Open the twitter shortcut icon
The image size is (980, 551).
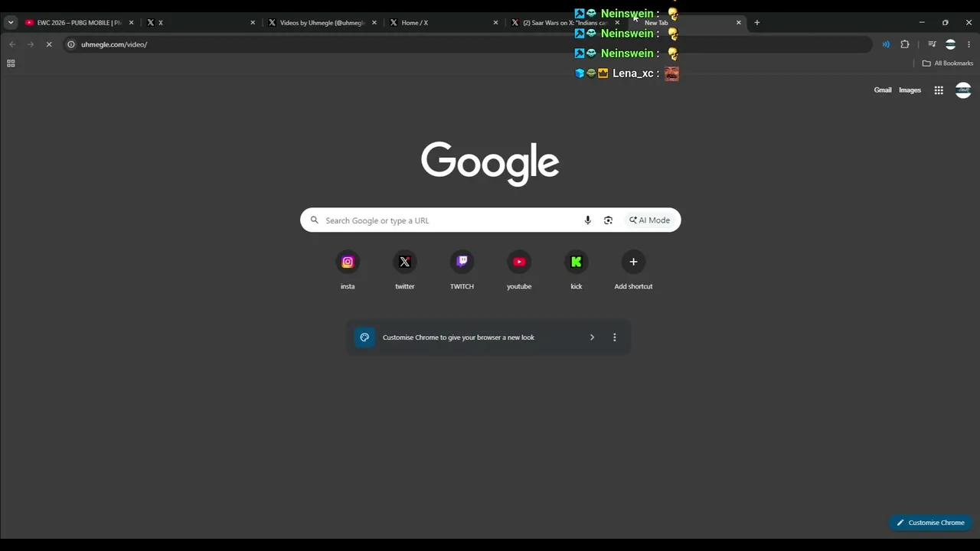[405, 262]
